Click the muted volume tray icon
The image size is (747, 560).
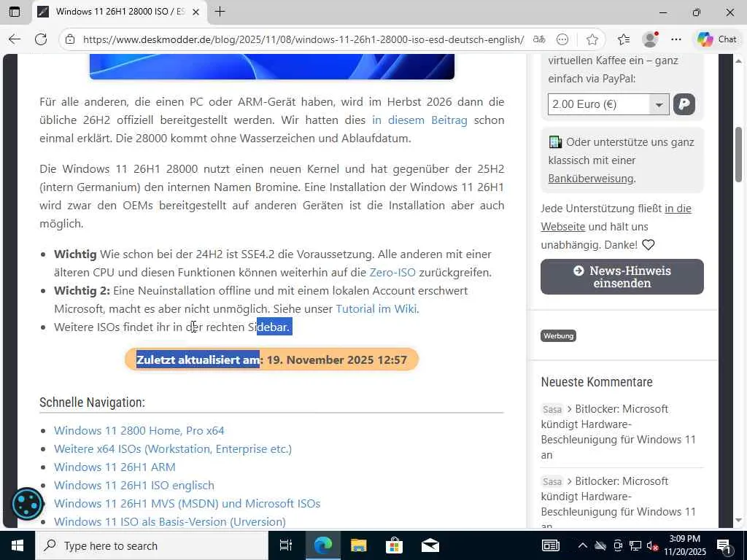(651, 545)
